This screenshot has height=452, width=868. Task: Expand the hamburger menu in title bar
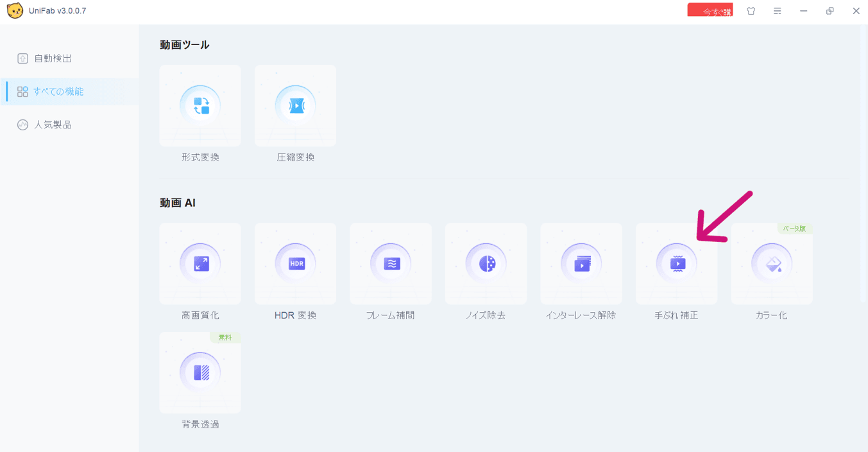point(778,11)
